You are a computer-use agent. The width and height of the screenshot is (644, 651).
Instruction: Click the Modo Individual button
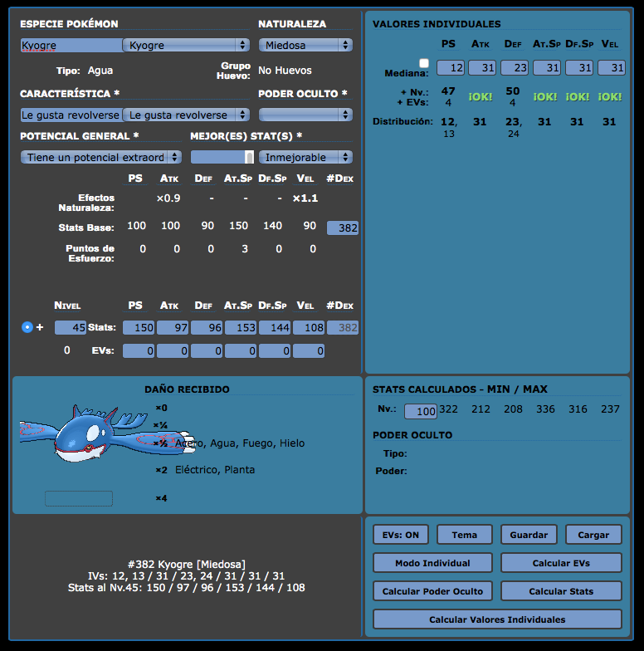pyautogui.click(x=433, y=563)
